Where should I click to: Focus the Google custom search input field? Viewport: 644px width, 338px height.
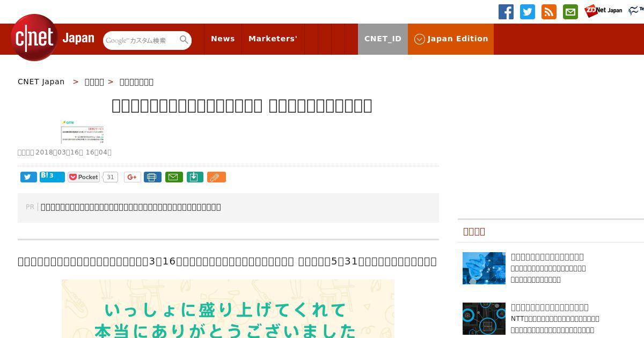[141, 40]
